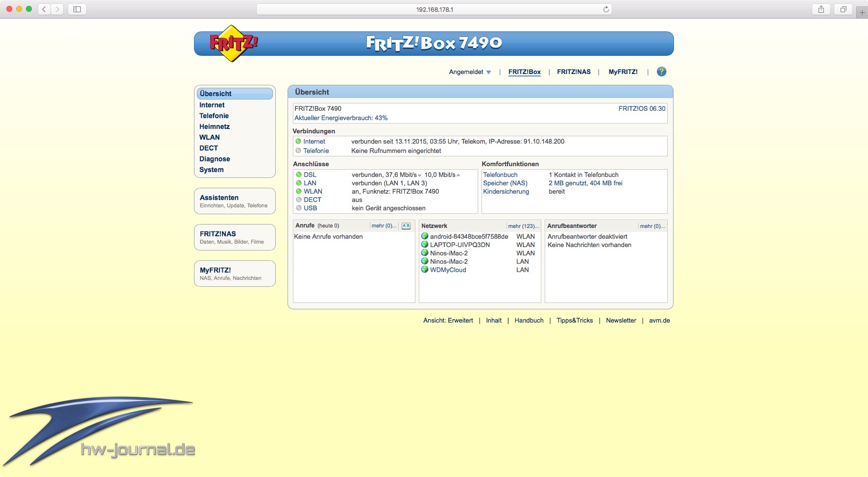Open the DSL link under Anschlüsse
The width and height of the screenshot is (868, 477).
point(310,175)
